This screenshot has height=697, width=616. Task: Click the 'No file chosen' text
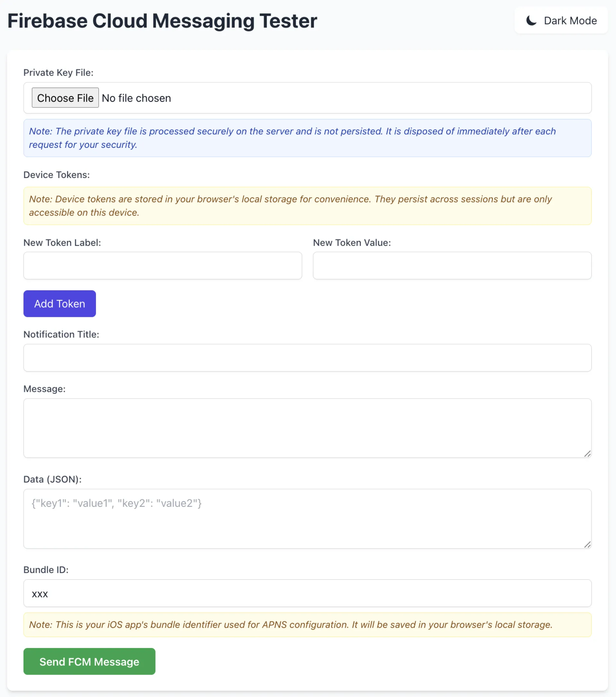[136, 98]
